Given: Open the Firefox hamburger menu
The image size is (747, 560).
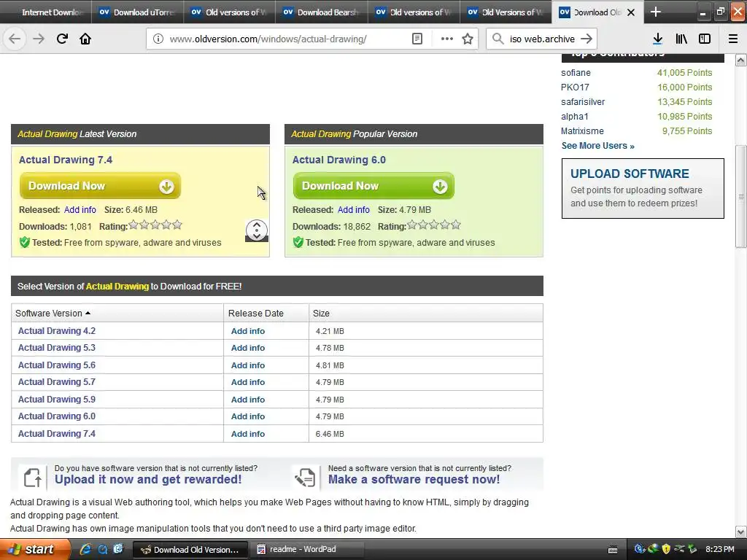Looking at the screenshot, I should pos(733,39).
